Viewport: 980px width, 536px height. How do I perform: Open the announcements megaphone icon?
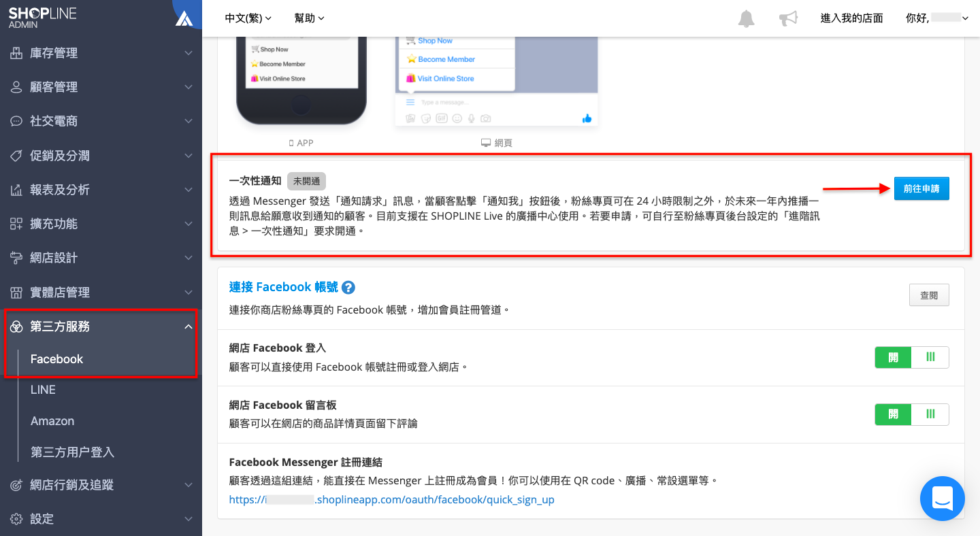click(x=788, y=18)
